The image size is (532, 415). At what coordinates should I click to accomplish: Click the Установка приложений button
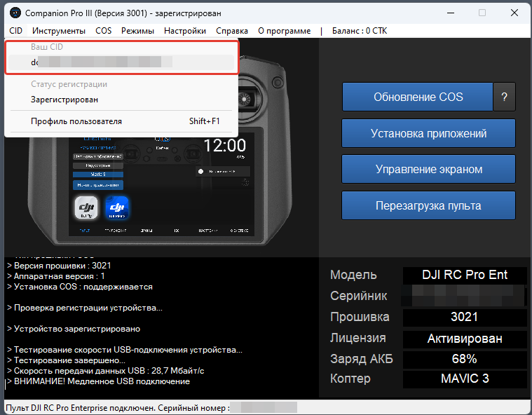tap(428, 133)
